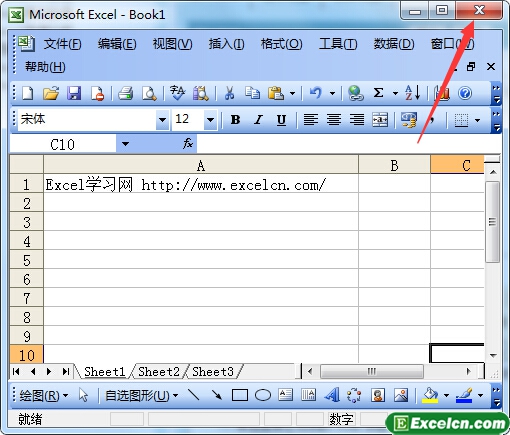Click cell A1 containing Excel学习网 text
This screenshot has height=435, width=510.
201,184
